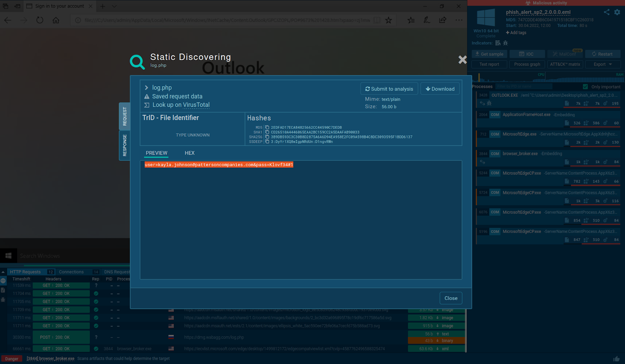625x364 pixels.
Task: Open the Process graph
Action: pos(527,64)
